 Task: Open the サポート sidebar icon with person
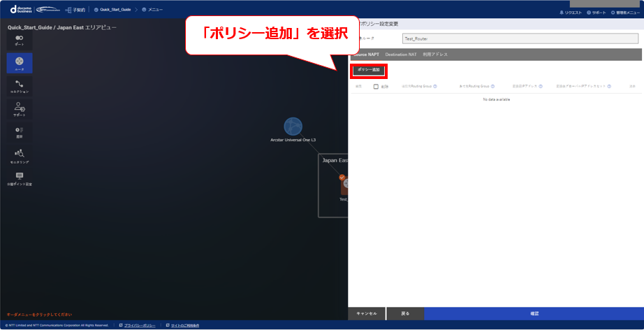pos(20,110)
